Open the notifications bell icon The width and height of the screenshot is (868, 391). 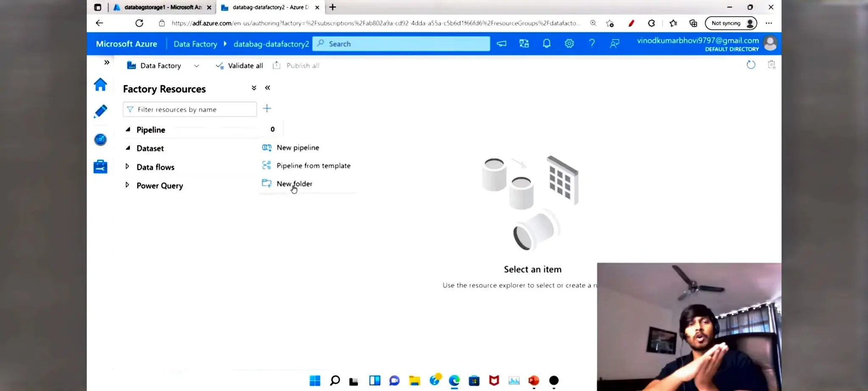coord(547,44)
